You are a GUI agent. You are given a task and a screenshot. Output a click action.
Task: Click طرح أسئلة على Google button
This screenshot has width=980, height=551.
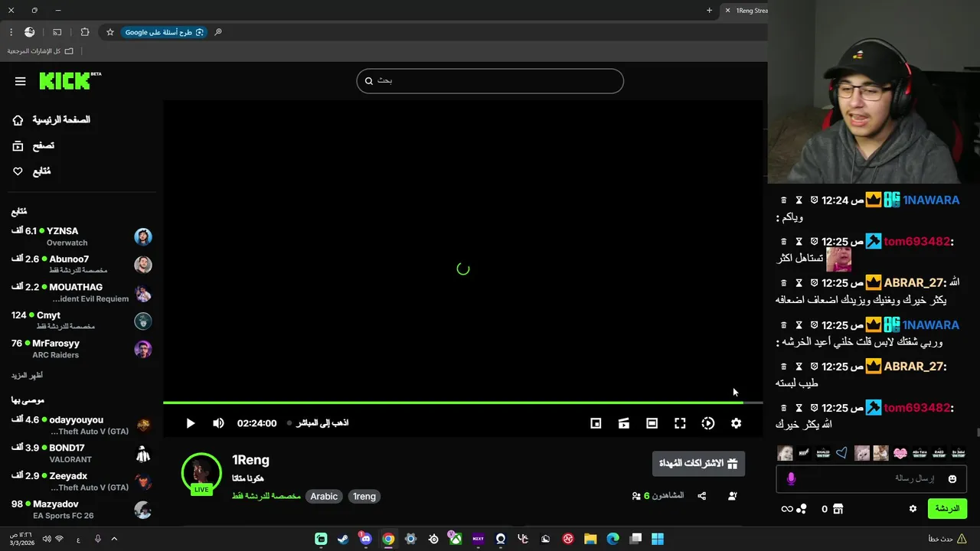click(165, 32)
